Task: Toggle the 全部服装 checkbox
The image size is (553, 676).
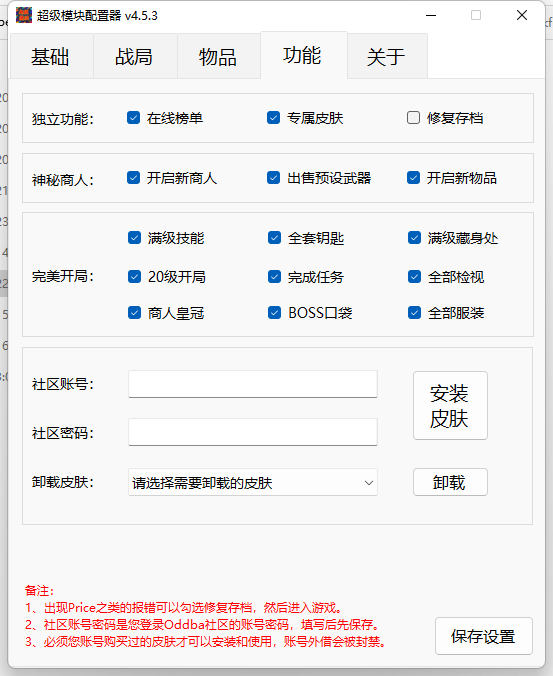Action: (414, 313)
